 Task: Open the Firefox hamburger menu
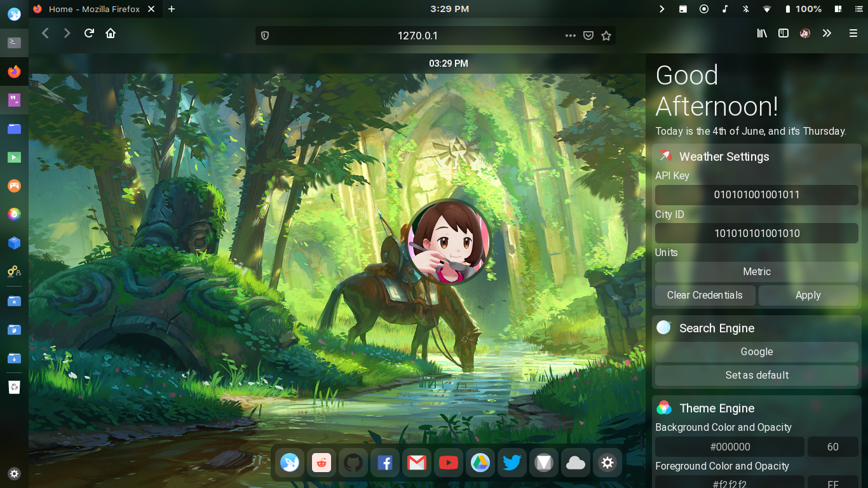click(853, 33)
